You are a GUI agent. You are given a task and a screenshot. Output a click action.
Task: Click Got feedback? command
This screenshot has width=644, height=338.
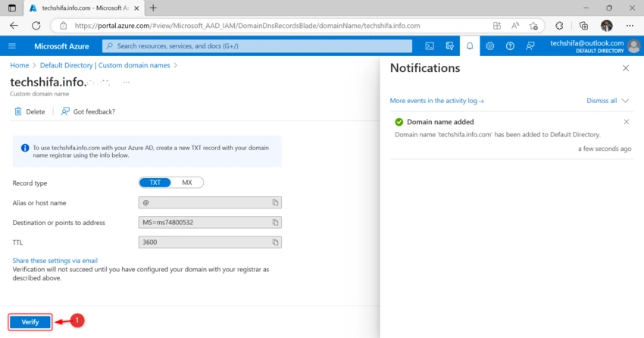point(89,111)
